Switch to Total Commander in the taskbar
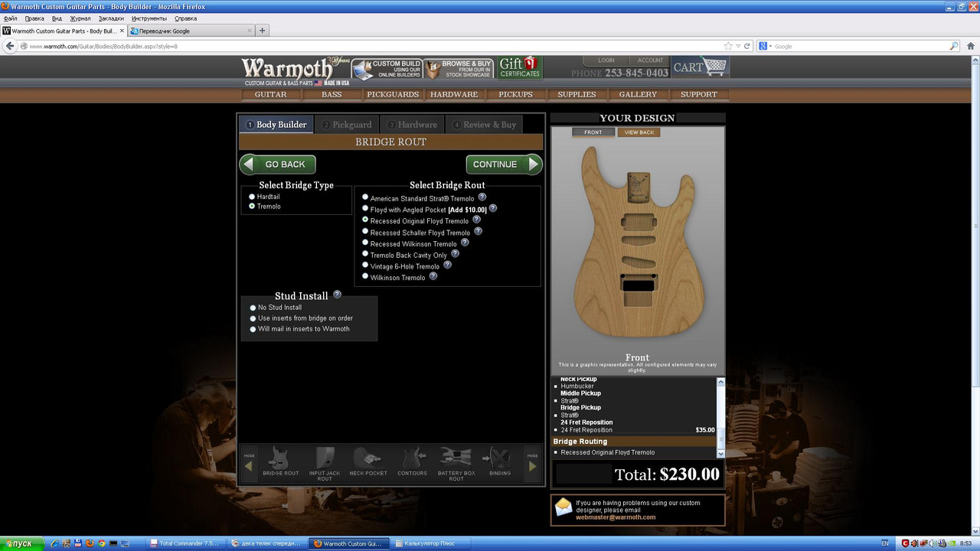Image resolution: width=980 pixels, height=551 pixels. pyautogui.click(x=188, y=543)
